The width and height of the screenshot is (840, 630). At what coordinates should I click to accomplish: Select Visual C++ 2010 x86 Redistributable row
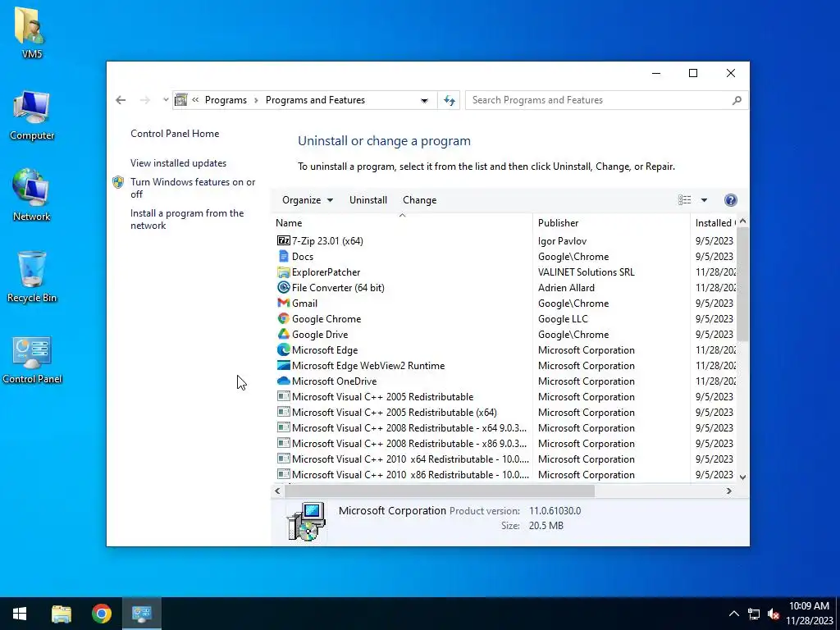point(504,474)
